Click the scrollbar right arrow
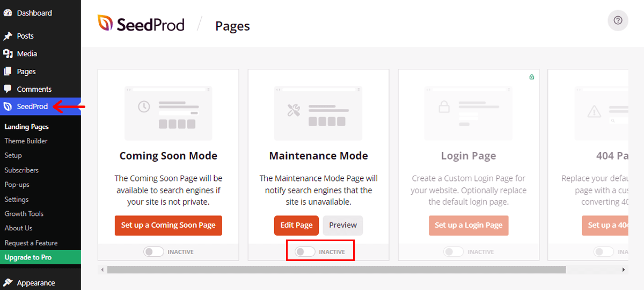Screen dimensions: 644x290 tap(624, 270)
